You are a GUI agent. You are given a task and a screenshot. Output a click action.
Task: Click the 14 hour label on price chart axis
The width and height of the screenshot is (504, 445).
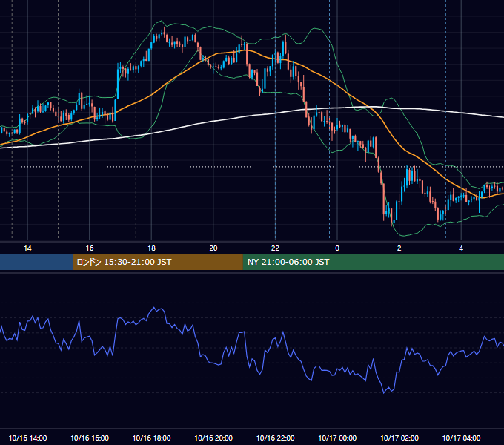click(x=27, y=248)
